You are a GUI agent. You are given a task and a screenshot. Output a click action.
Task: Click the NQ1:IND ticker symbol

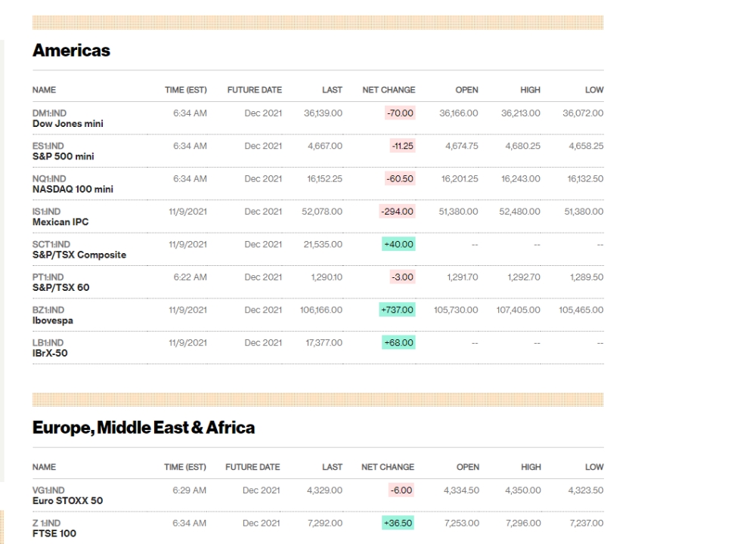coord(49,179)
